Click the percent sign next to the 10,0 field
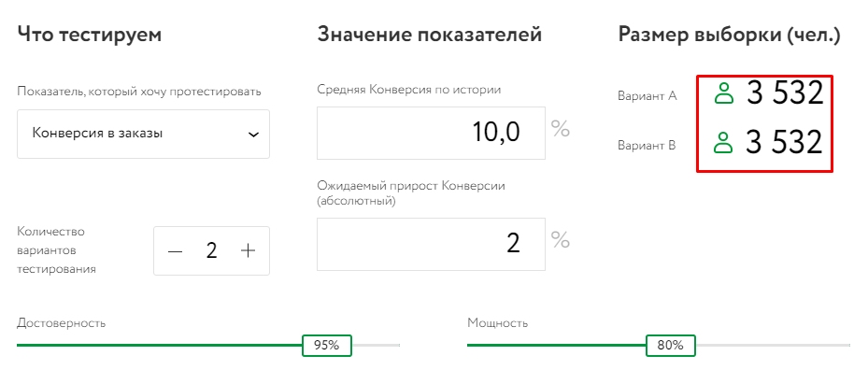 tap(560, 129)
